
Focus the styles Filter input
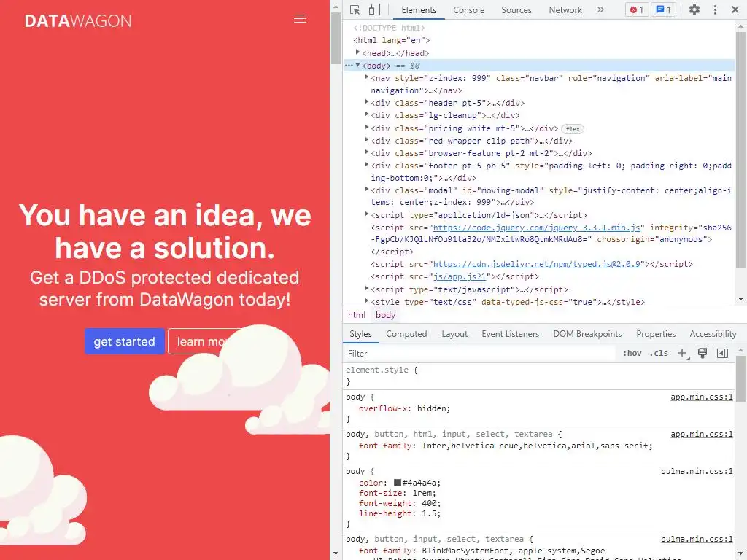(480, 354)
